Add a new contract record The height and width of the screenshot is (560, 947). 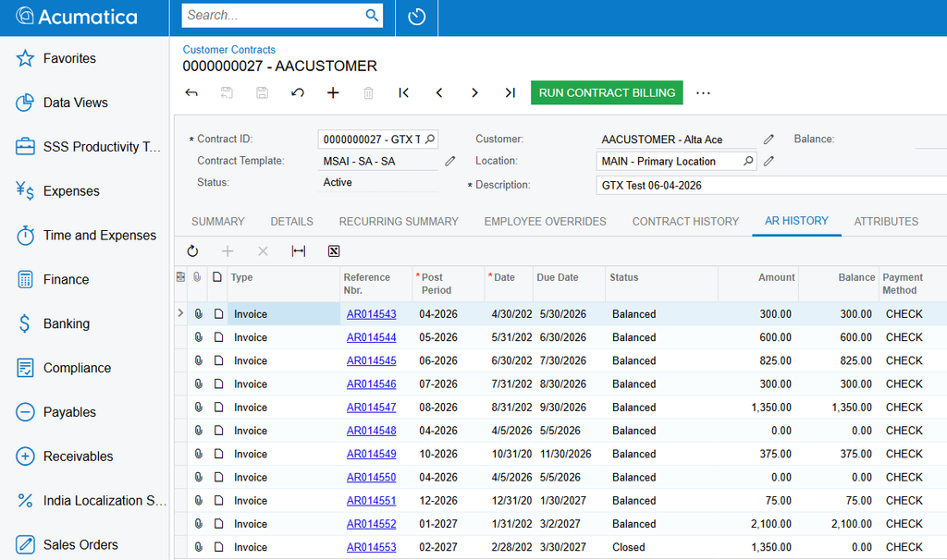coord(333,93)
